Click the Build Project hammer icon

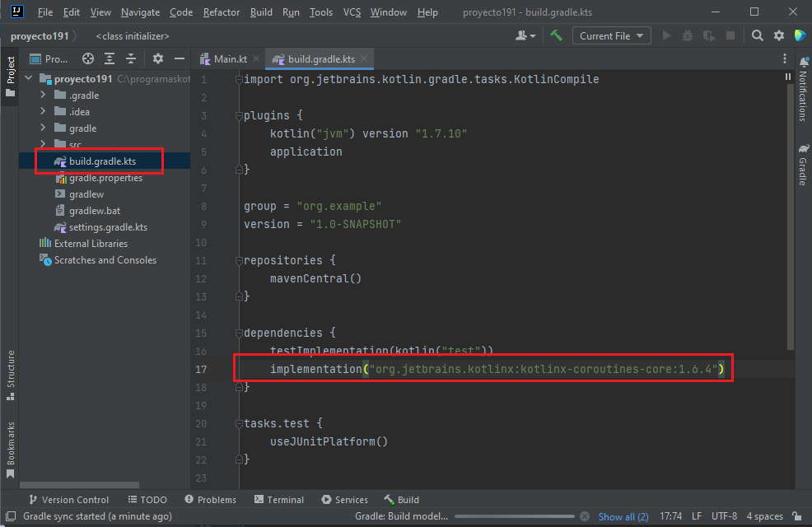(556, 35)
